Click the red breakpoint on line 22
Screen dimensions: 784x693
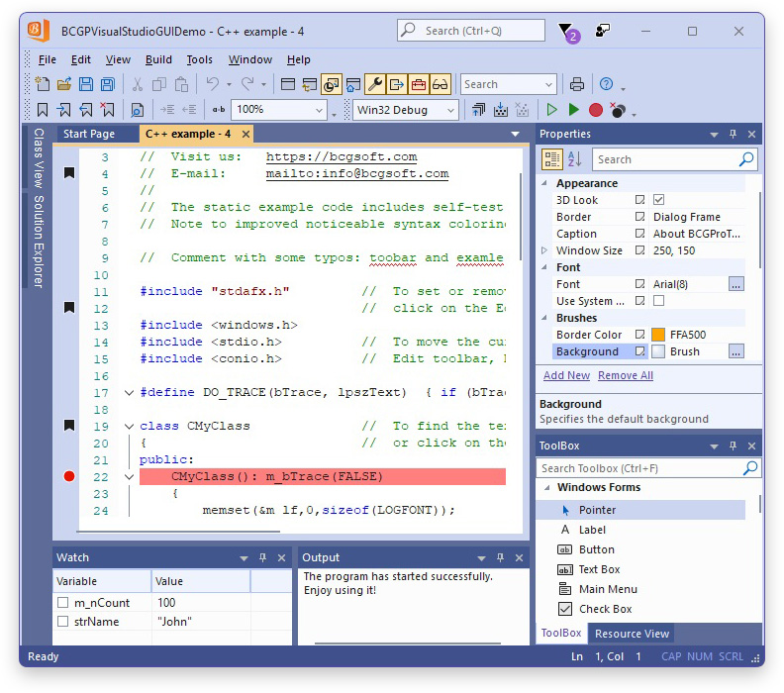(x=69, y=476)
